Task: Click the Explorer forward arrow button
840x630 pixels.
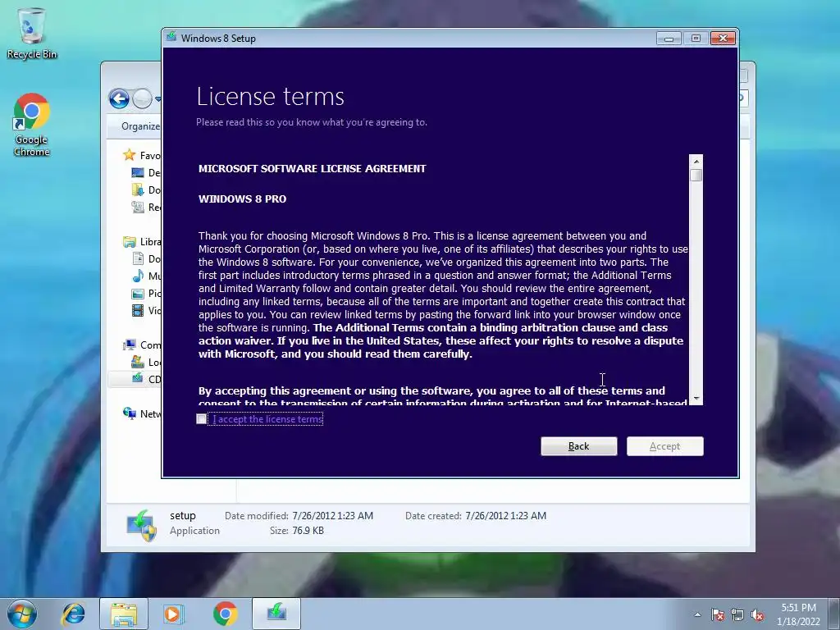Action: coord(142,98)
